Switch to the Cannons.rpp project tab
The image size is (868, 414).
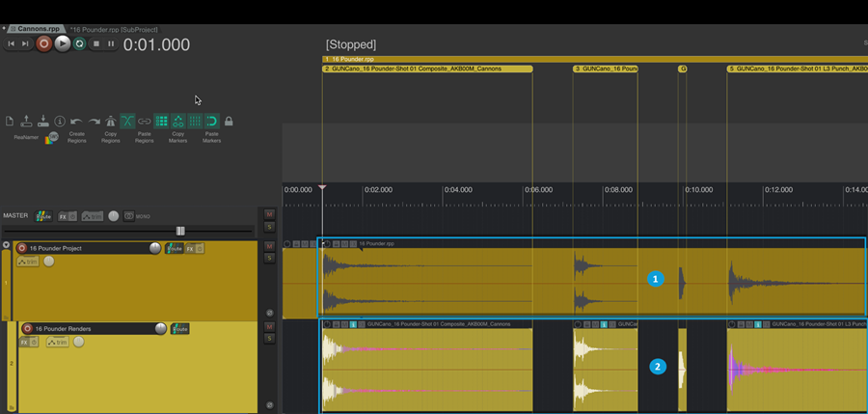pyautogui.click(x=39, y=29)
